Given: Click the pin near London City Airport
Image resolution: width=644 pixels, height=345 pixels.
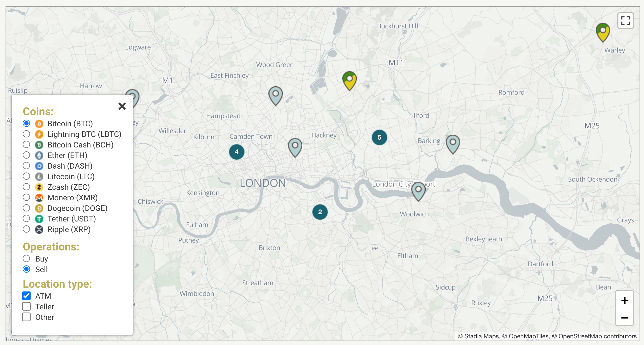Looking at the screenshot, I should click(418, 191).
